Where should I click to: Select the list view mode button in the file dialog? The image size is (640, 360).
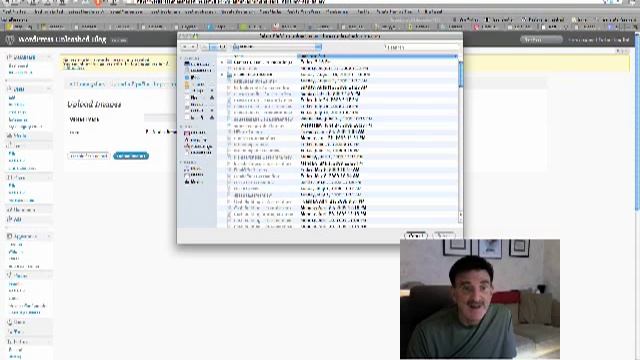[x=213, y=47]
